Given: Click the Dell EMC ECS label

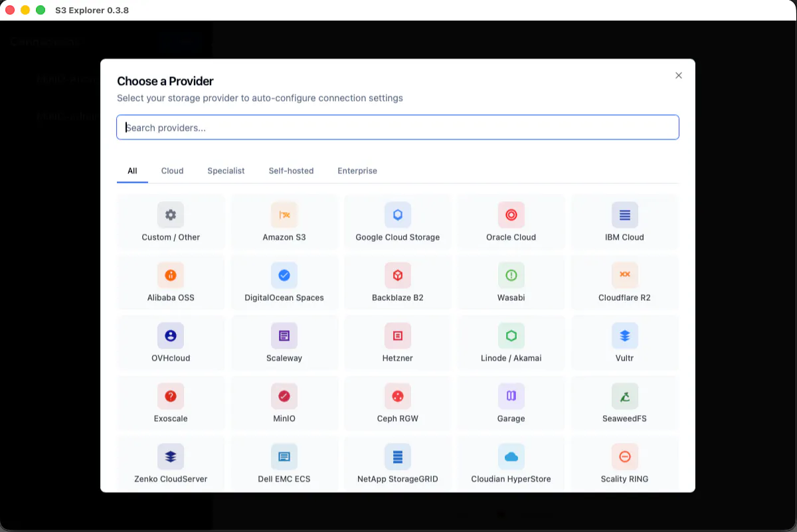Looking at the screenshot, I should [x=284, y=479].
